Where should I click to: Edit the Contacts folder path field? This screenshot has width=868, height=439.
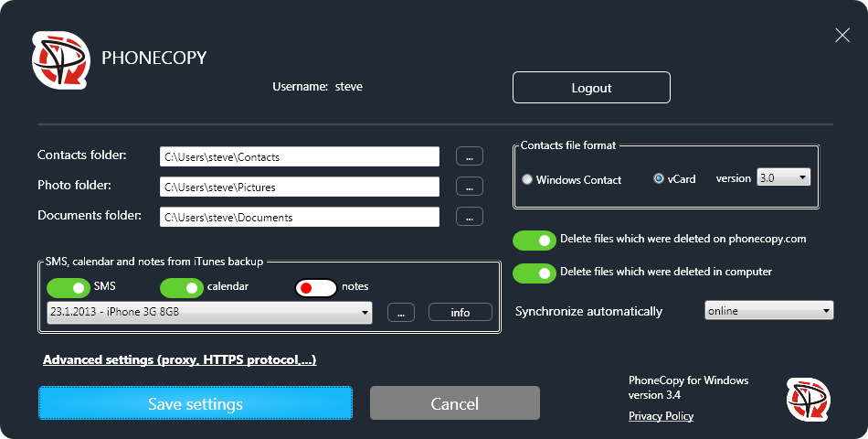tap(300, 157)
